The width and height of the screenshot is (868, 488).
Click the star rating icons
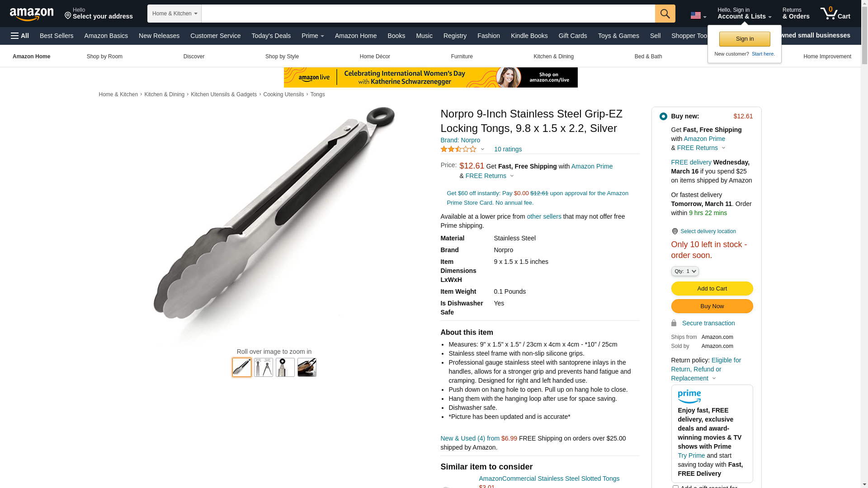click(x=458, y=149)
